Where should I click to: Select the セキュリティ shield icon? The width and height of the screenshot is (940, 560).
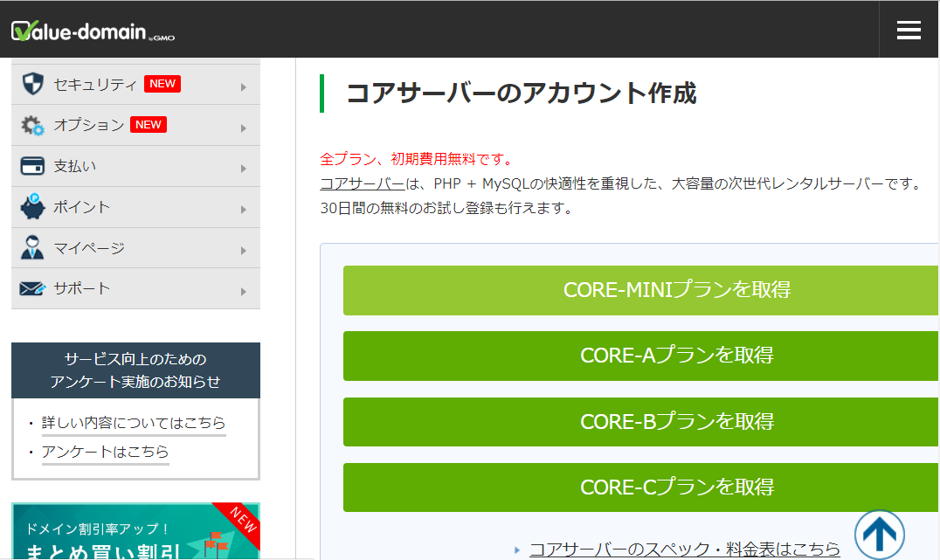(31, 84)
